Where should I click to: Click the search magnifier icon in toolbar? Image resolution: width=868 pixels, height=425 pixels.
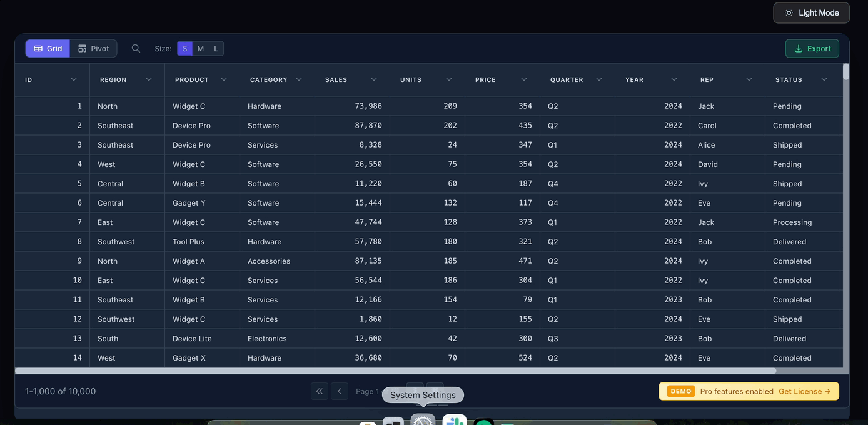[x=136, y=49]
